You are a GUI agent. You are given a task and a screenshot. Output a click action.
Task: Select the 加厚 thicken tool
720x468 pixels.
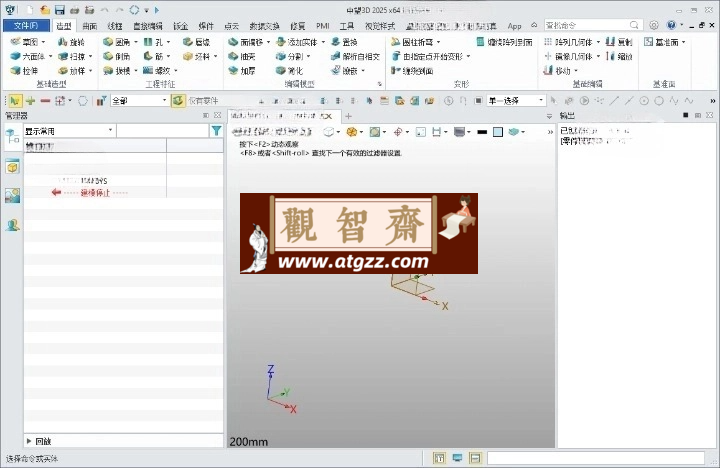click(242, 70)
